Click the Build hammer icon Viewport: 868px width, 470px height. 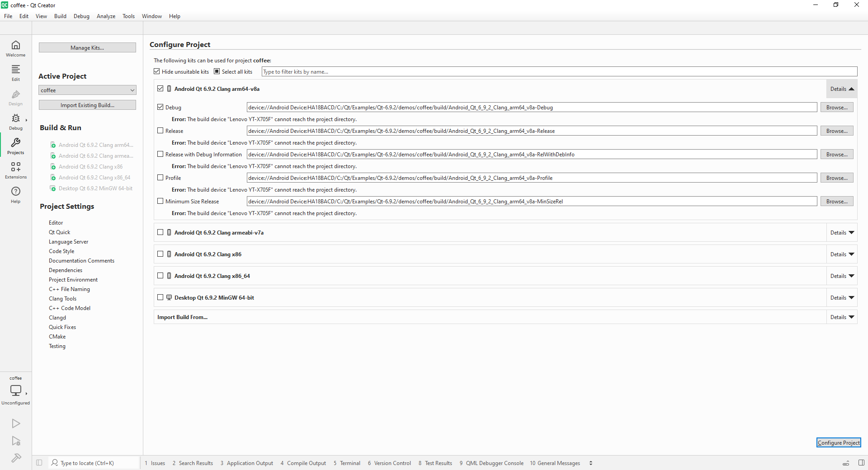[x=16, y=458]
